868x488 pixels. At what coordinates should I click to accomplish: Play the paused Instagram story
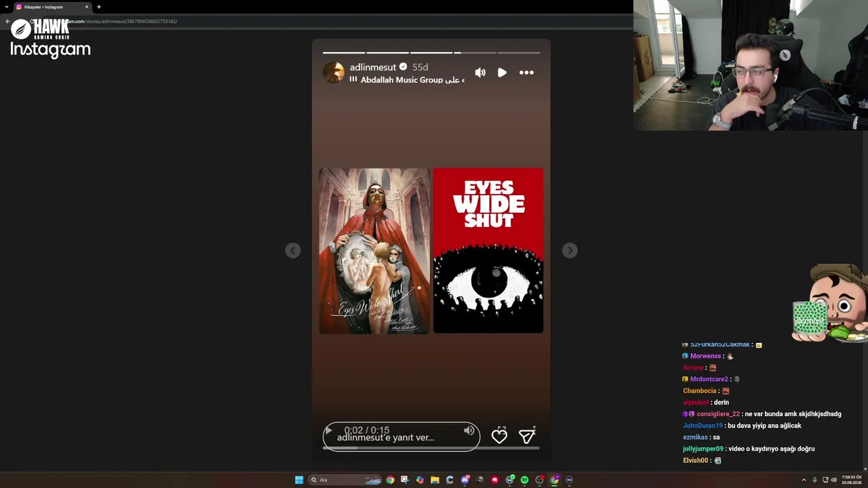click(502, 73)
